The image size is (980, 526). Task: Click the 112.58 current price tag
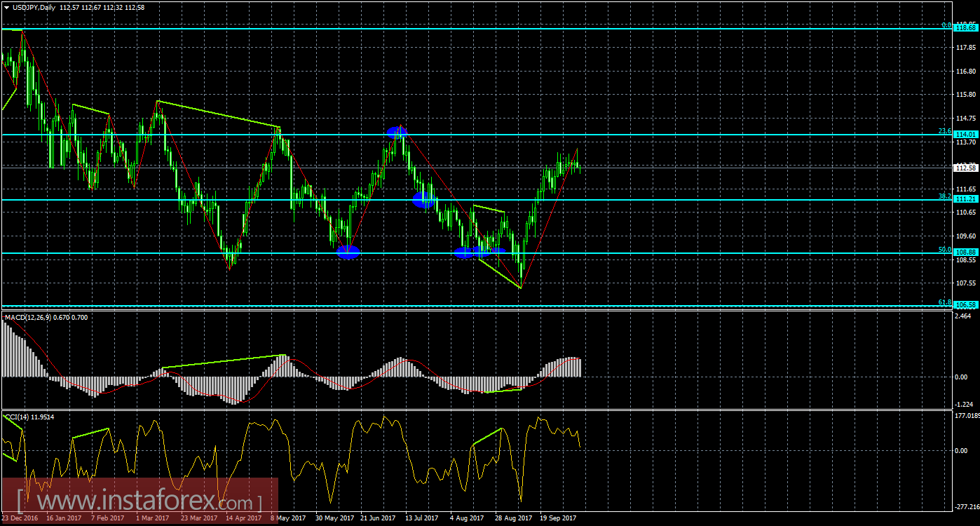point(965,168)
